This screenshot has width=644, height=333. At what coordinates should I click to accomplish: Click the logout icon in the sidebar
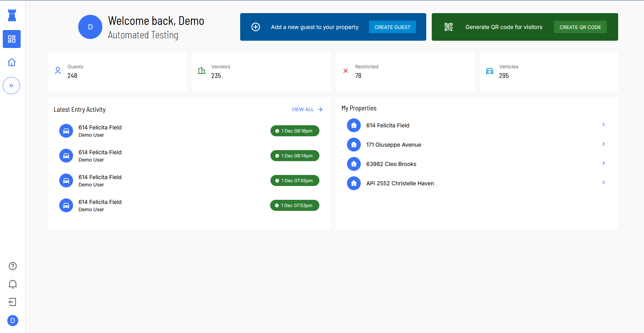click(13, 302)
